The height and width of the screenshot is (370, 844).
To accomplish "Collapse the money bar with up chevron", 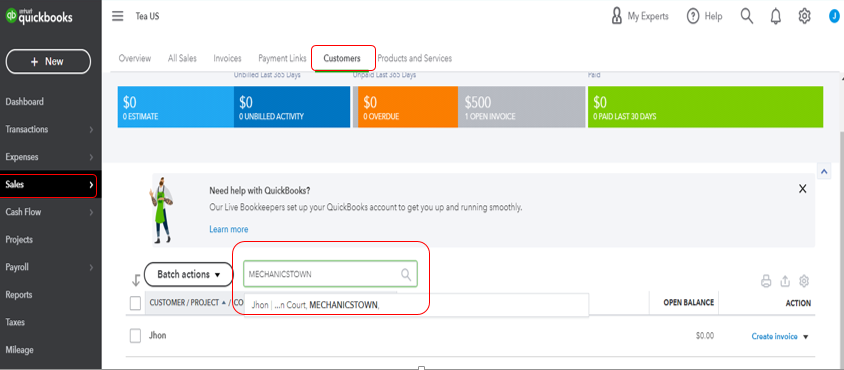I will click(824, 172).
